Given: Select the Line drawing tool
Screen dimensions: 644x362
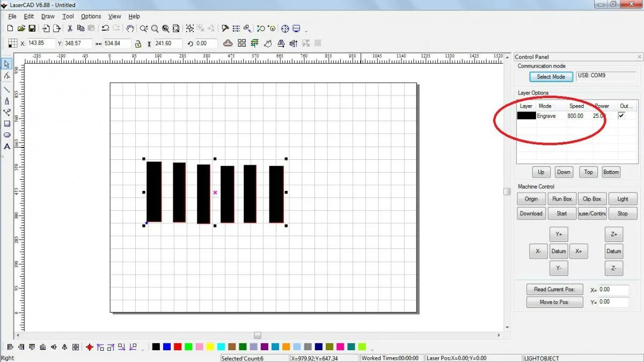Looking at the screenshot, I should click(7, 89).
